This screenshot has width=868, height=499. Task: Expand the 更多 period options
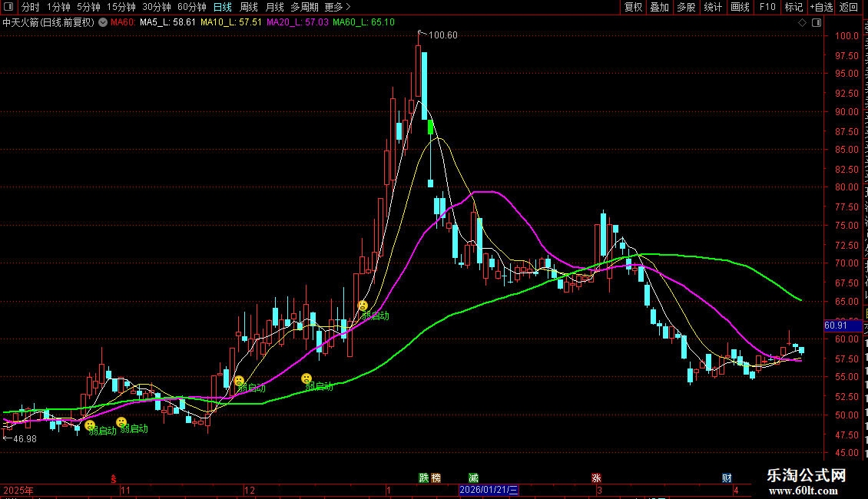click(337, 7)
